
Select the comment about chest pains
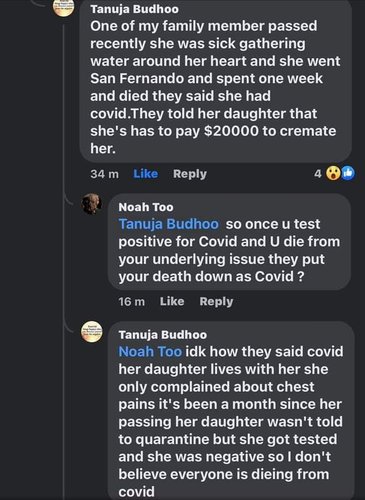point(231,411)
